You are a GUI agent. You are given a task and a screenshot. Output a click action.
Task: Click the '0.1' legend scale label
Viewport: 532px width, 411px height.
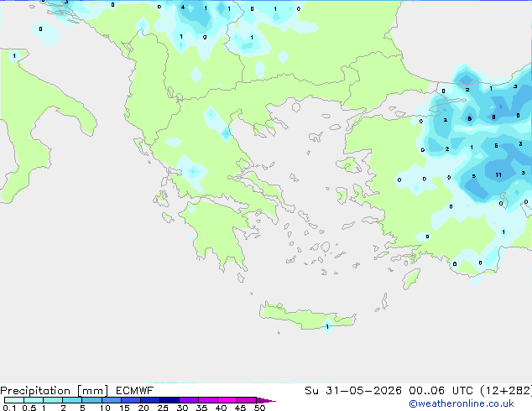pos(9,408)
